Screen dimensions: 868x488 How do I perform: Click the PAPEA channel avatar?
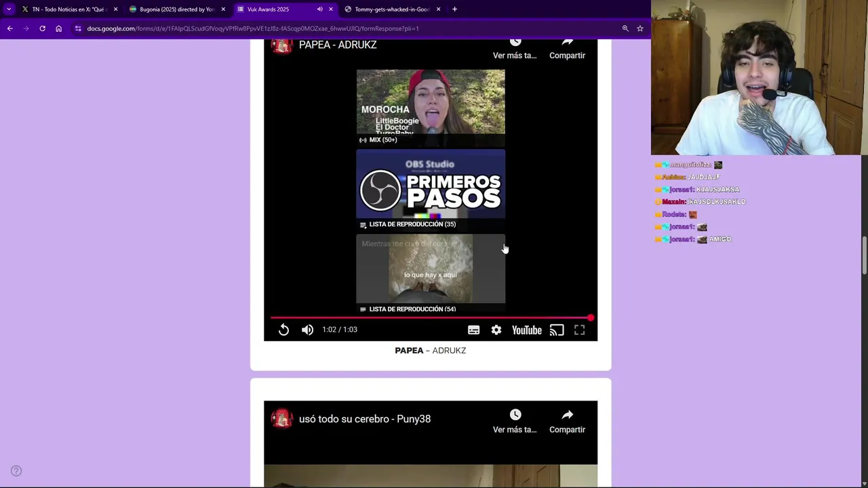(281, 45)
